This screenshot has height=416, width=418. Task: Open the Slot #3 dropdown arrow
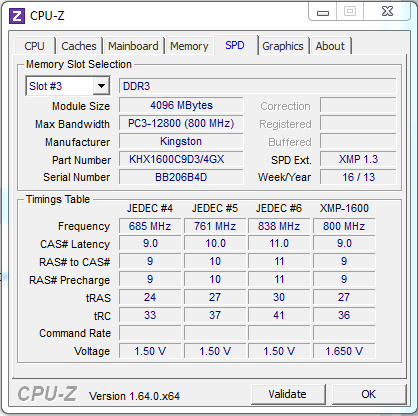click(x=101, y=86)
